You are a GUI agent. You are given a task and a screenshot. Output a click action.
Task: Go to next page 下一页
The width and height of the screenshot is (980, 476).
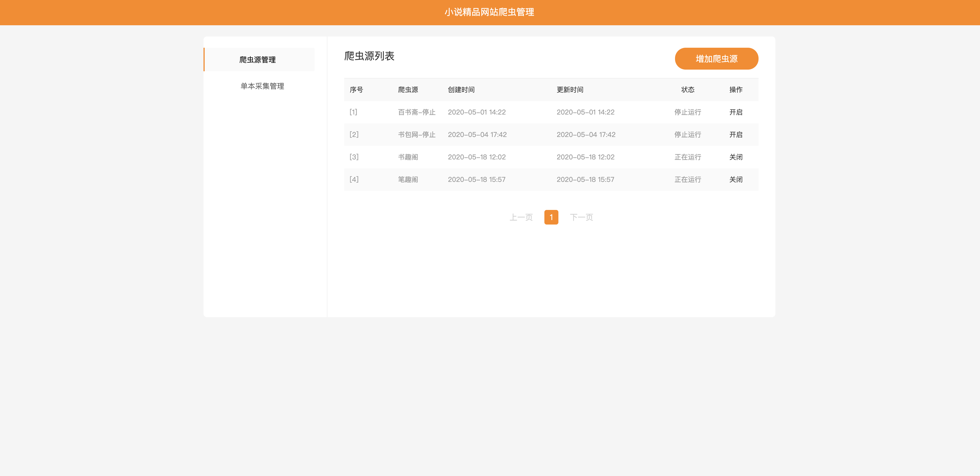[x=581, y=218]
